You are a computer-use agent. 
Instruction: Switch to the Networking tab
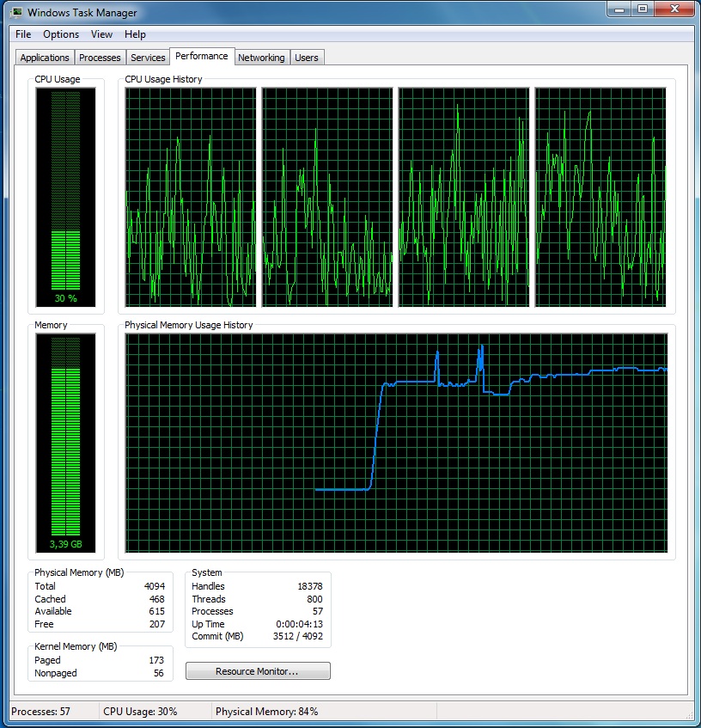tap(261, 58)
